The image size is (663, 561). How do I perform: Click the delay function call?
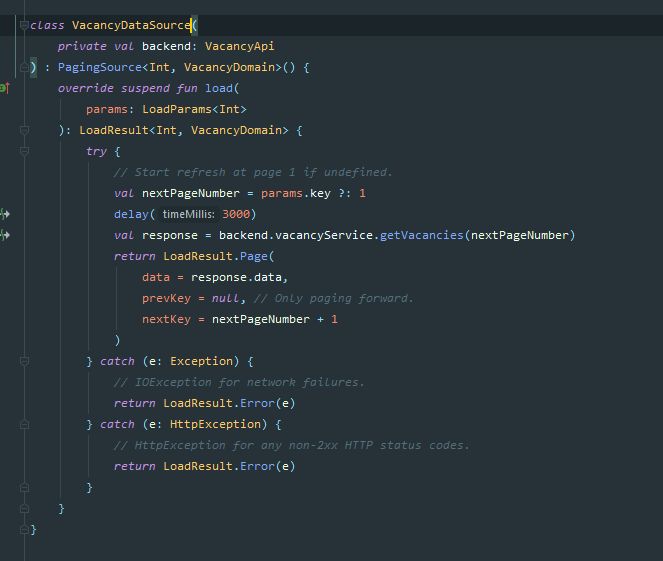click(x=131, y=214)
